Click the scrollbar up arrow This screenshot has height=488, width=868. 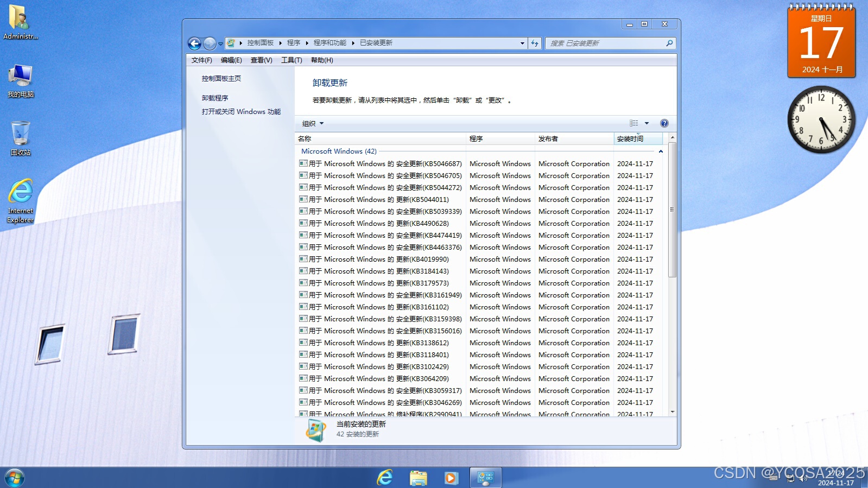click(672, 138)
